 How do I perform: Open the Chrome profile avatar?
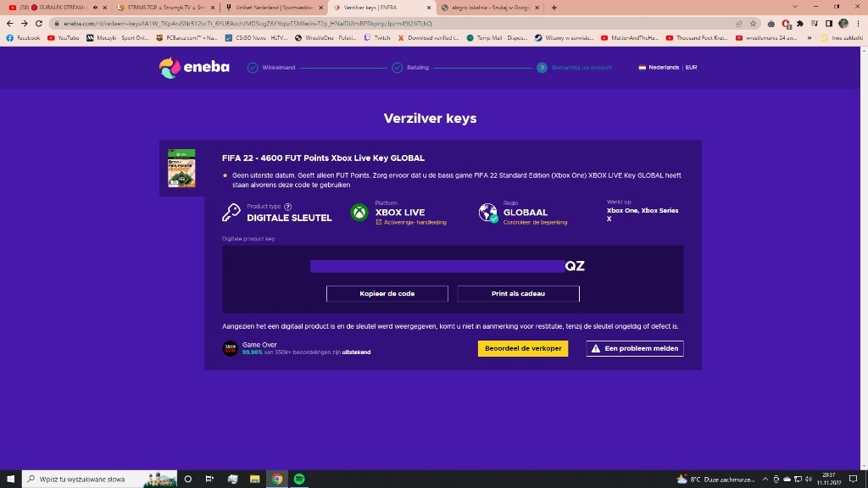click(843, 24)
